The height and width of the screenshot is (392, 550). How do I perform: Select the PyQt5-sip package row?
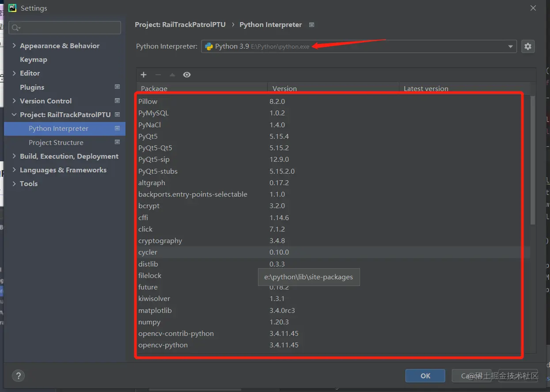tap(333, 159)
